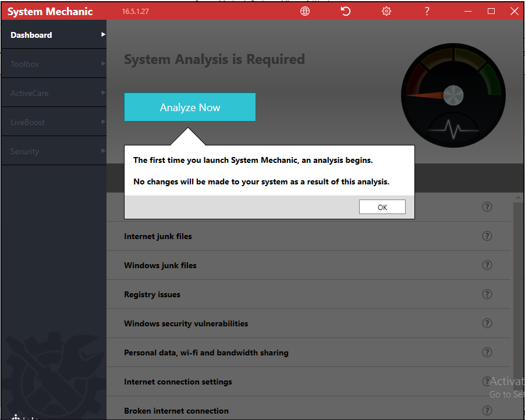Image resolution: width=525 pixels, height=420 pixels.
Task: Click the globe language icon in title bar
Action: pyautogui.click(x=304, y=11)
